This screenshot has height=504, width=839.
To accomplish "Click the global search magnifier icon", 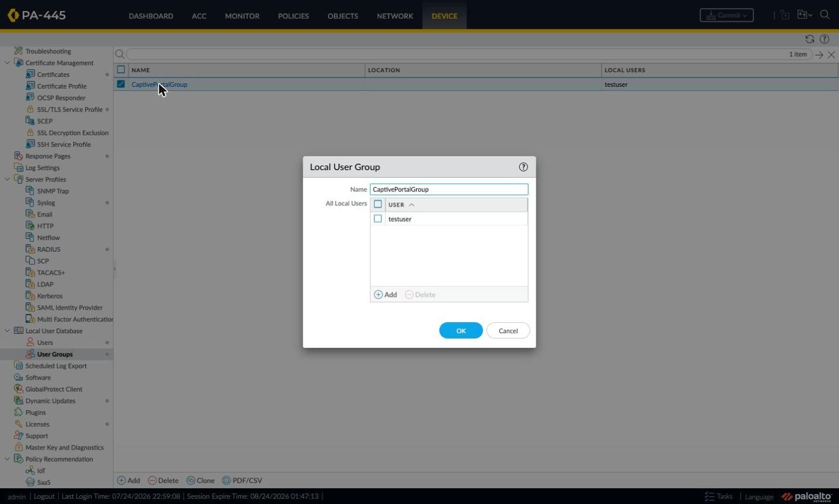I will [x=825, y=15].
